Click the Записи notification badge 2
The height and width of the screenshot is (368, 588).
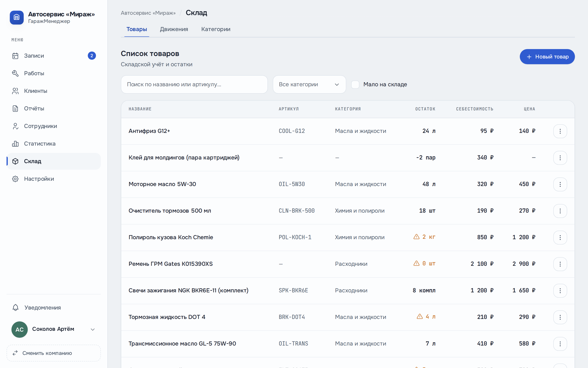[x=92, y=56]
